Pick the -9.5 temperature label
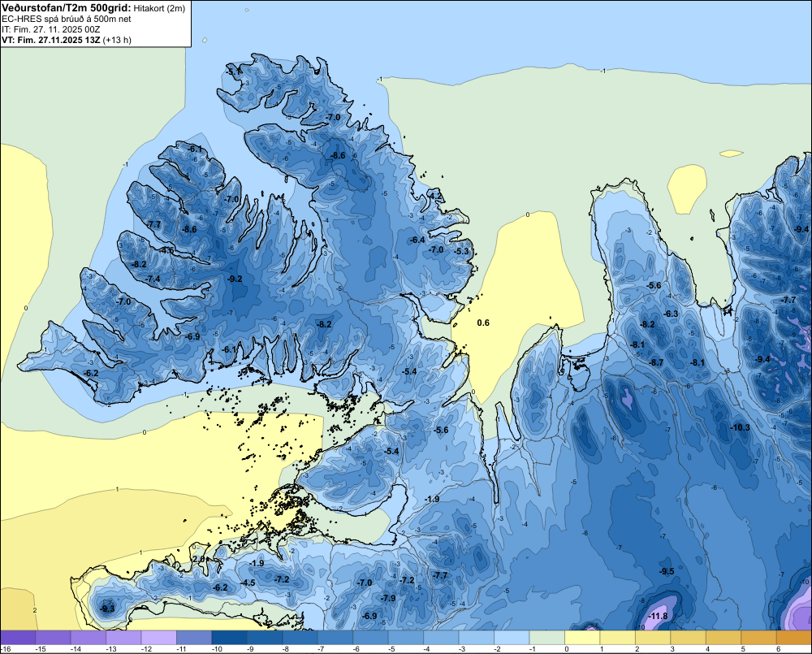 point(667,572)
